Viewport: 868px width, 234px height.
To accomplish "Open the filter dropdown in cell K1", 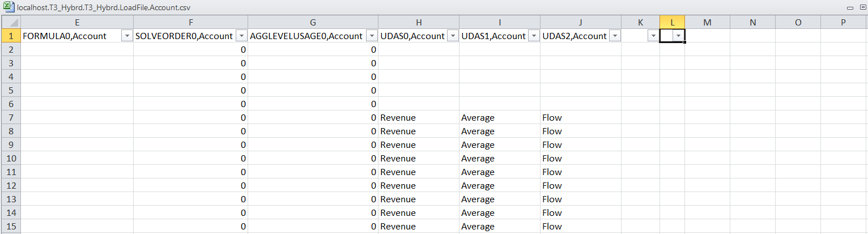I will (x=653, y=36).
